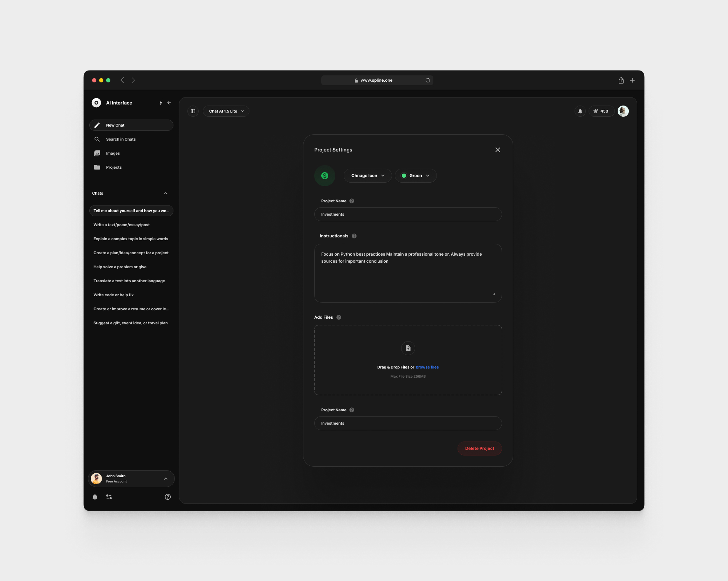The image size is (728, 581).
Task: Click help icon next to first Project Name
Action: point(352,201)
